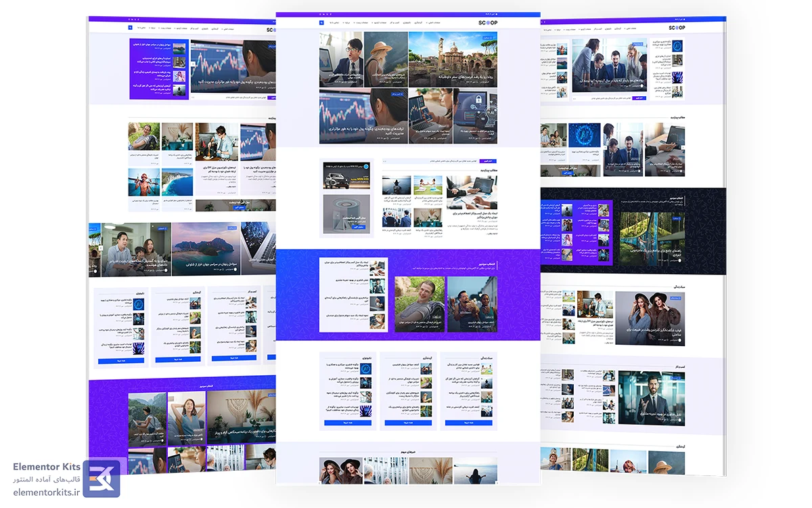Click the Elementor Kits logo icon
The image size is (812, 508).
pyautogui.click(x=101, y=478)
